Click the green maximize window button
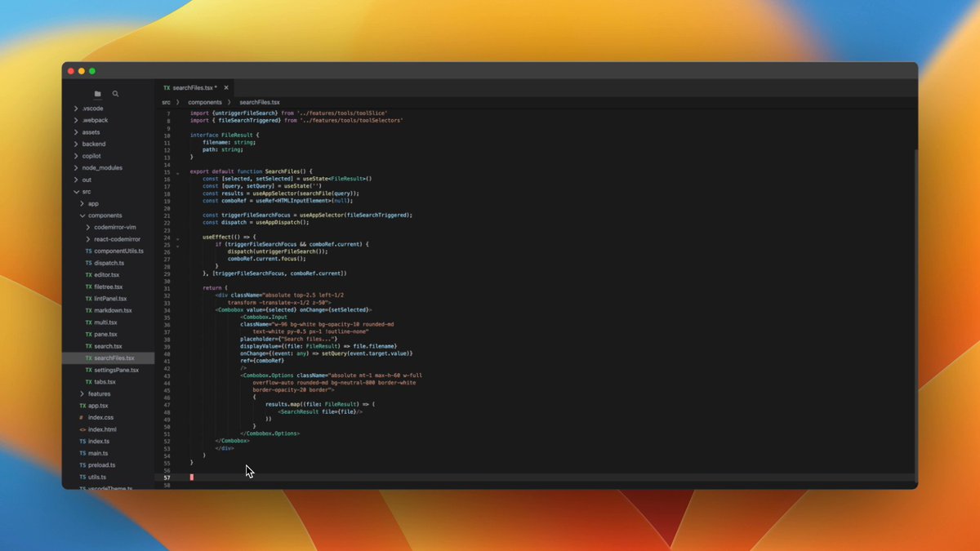 [x=92, y=71]
